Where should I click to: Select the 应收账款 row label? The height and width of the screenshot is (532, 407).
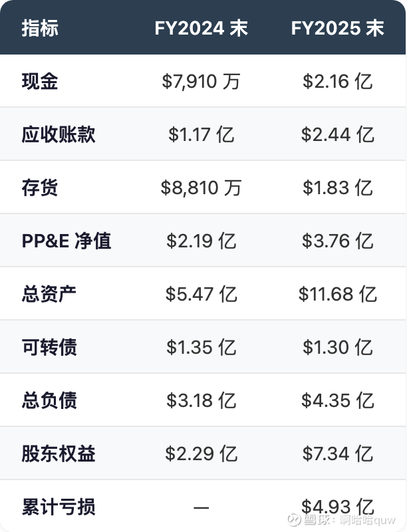tap(59, 134)
